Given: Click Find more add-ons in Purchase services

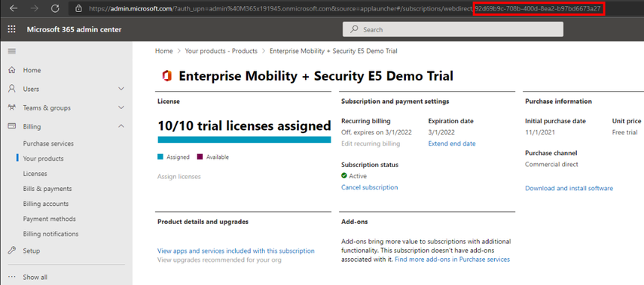Looking at the screenshot, I should click(x=452, y=259).
